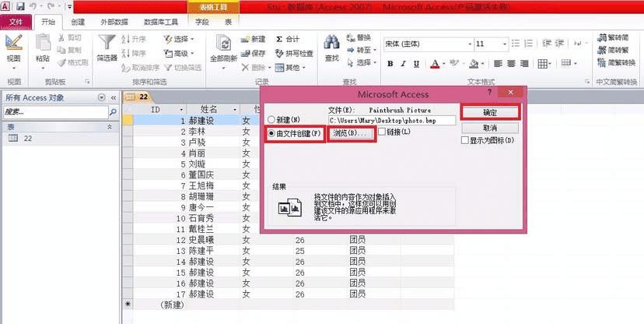Click Refresh All (全部刷新) icon
644x324 pixels.
point(224,44)
